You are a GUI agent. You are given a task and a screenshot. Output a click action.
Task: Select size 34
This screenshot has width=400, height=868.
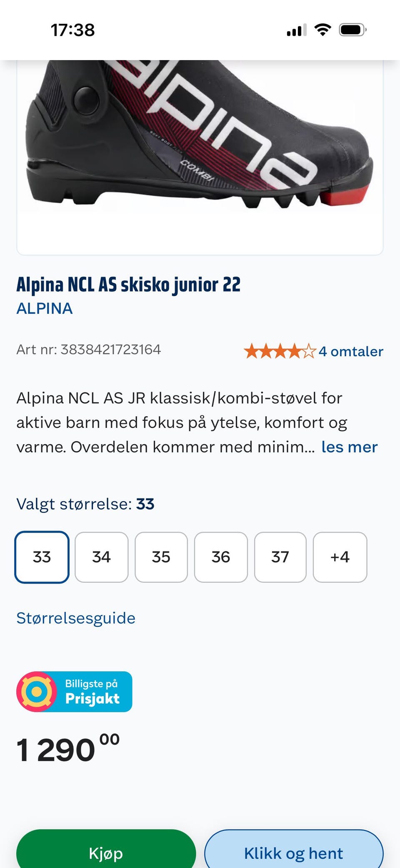point(101,557)
